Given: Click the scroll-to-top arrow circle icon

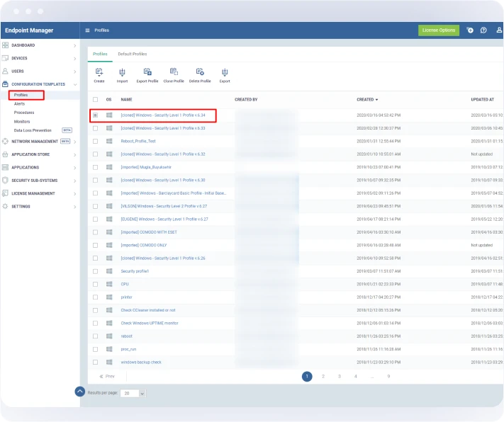Looking at the screenshot, I should tap(80, 392).
